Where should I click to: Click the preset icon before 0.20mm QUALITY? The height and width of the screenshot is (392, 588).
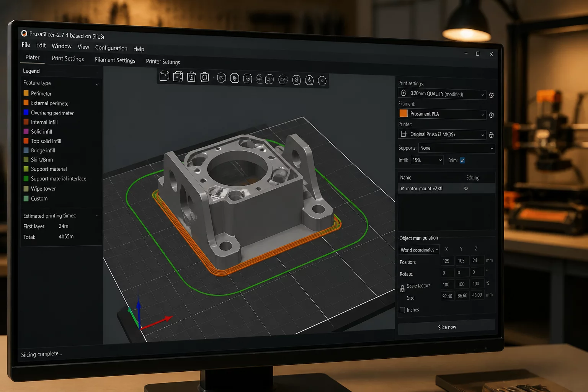[403, 93]
